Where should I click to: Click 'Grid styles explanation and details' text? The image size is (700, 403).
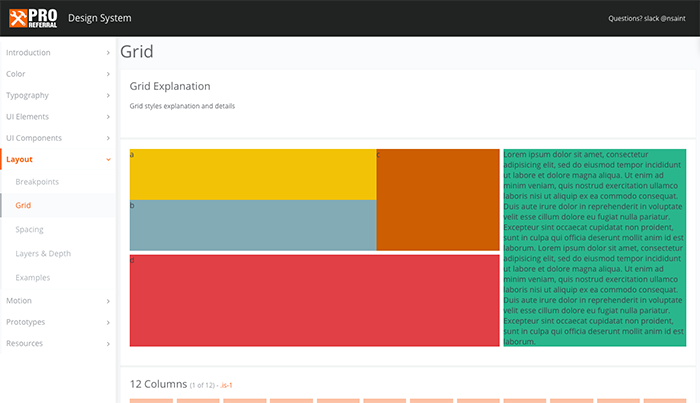click(182, 106)
